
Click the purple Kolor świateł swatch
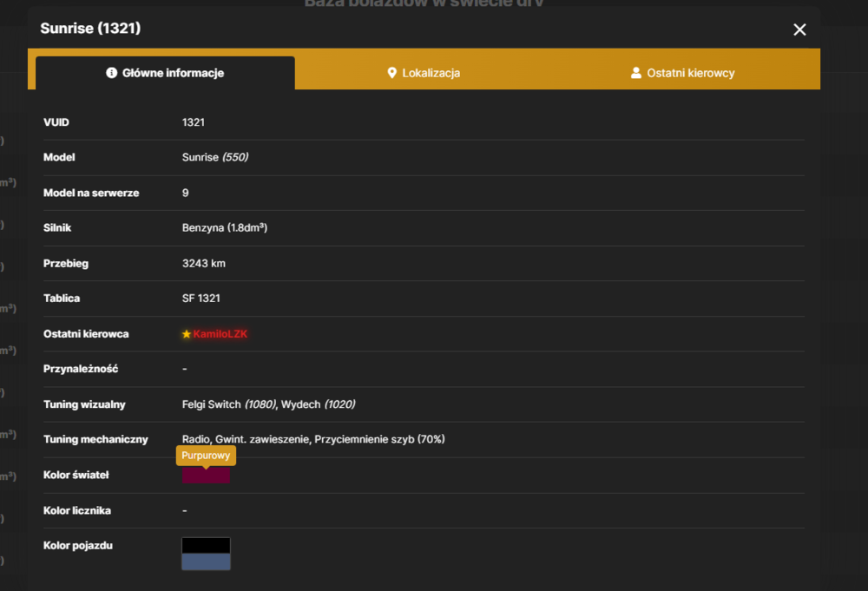[206, 476]
